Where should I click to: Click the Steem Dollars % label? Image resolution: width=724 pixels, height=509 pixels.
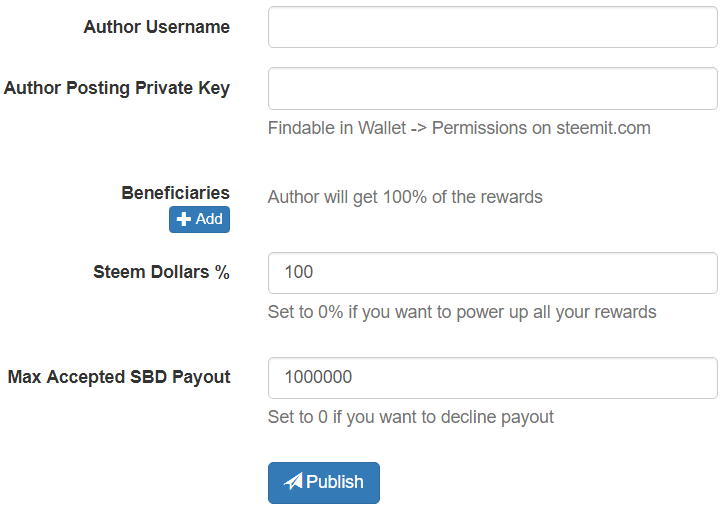coord(161,272)
